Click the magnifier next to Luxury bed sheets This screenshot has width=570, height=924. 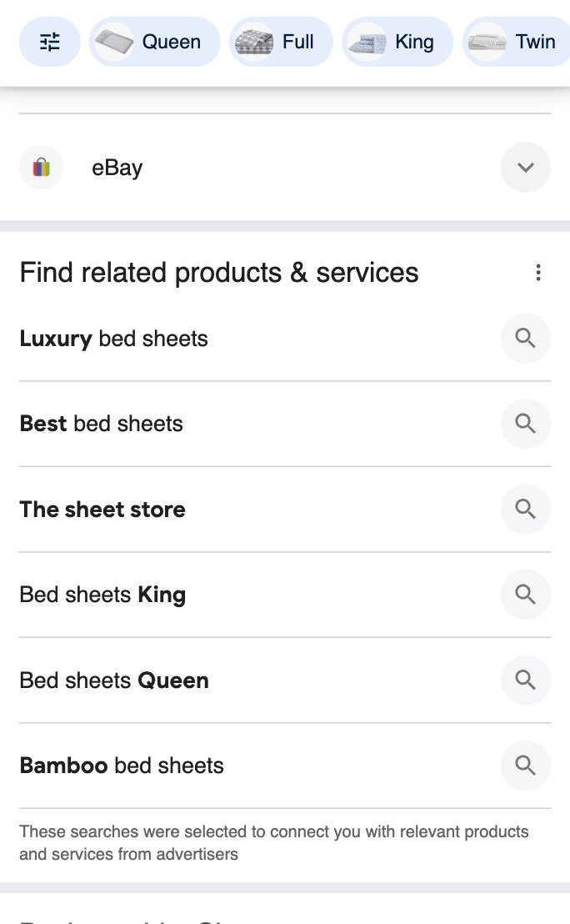coord(525,338)
